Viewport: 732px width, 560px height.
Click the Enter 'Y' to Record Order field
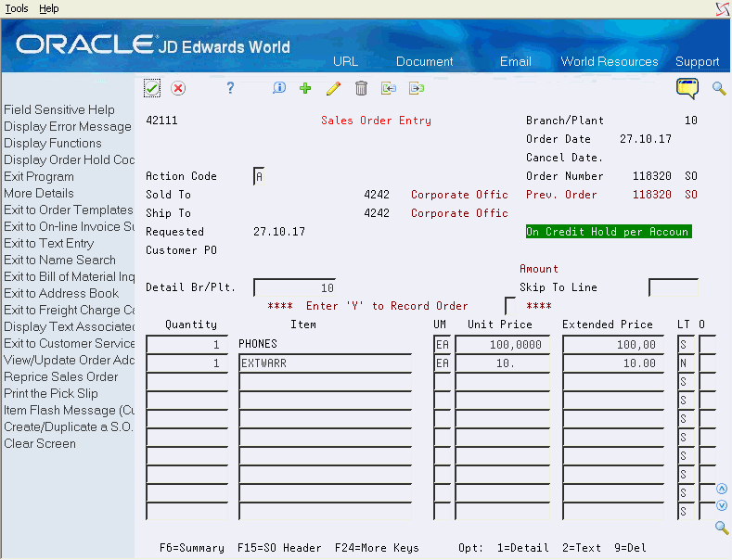click(x=510, y=306)
